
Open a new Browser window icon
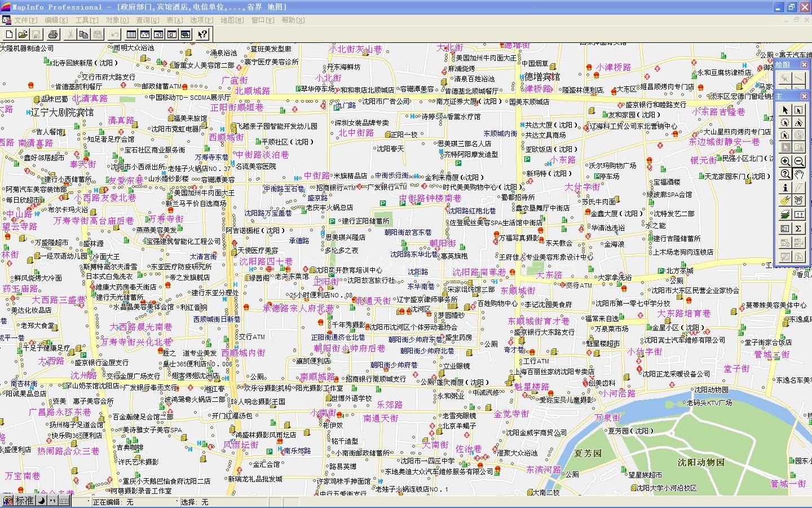131,34
